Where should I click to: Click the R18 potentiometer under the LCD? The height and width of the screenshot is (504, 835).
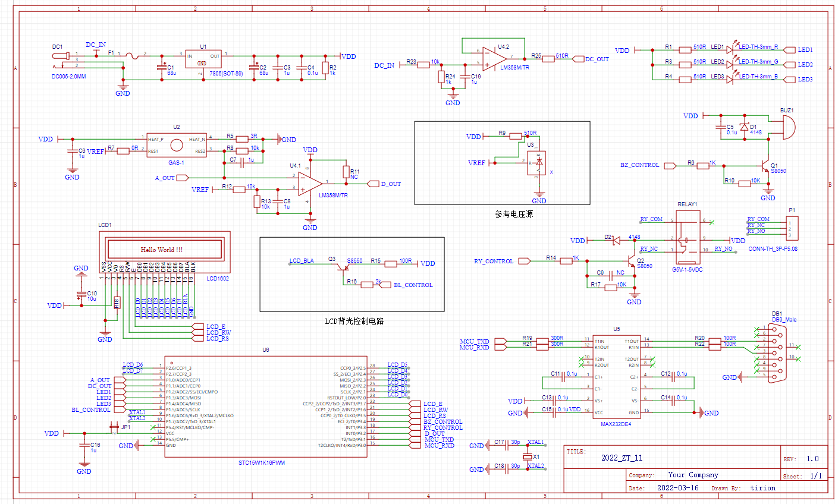[x=117, y=303]
